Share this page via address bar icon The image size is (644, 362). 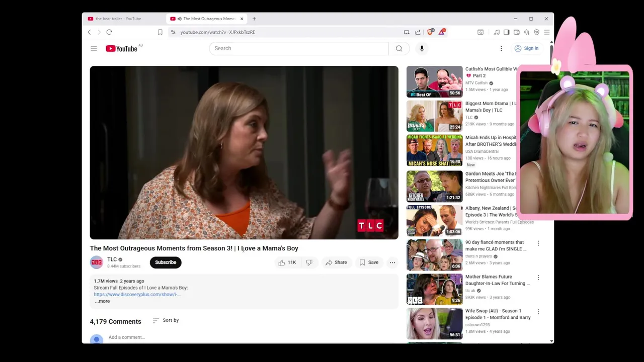click(418, 32)
